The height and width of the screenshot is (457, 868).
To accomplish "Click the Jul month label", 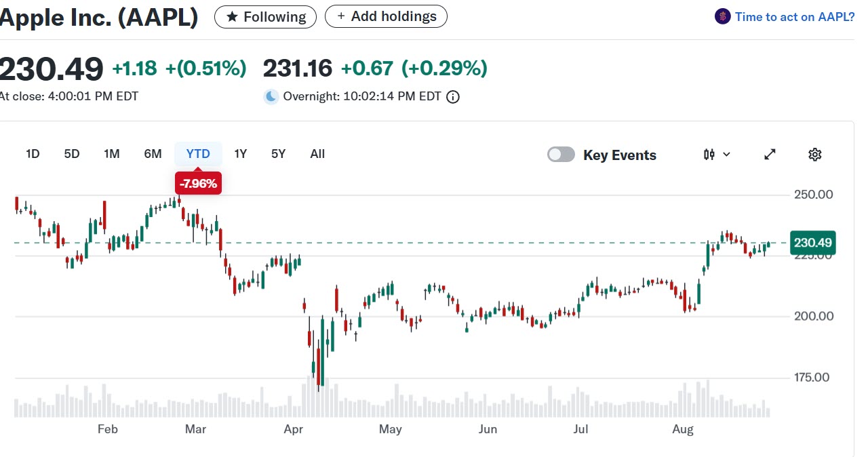I will pyautogui.click(x=580, y=429).
